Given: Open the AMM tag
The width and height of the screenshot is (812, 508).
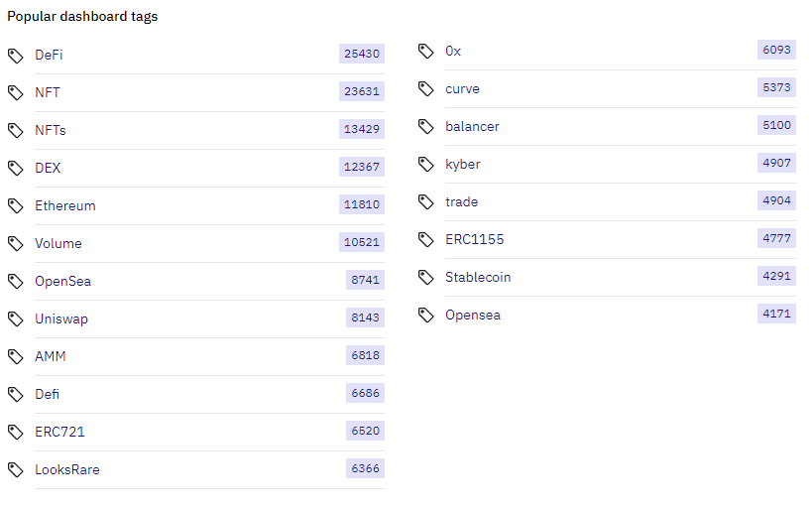Looking at the screenshot, I should tap(51, 356).
